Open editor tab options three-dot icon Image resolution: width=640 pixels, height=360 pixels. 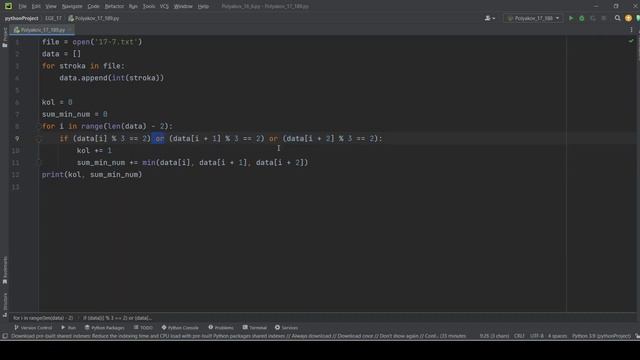point(631,30)
